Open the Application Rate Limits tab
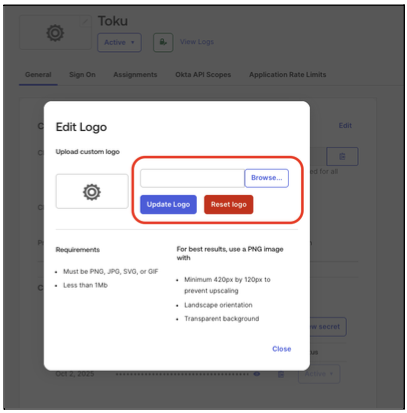This screenshot has width=407, height=413. click(287, 75)
